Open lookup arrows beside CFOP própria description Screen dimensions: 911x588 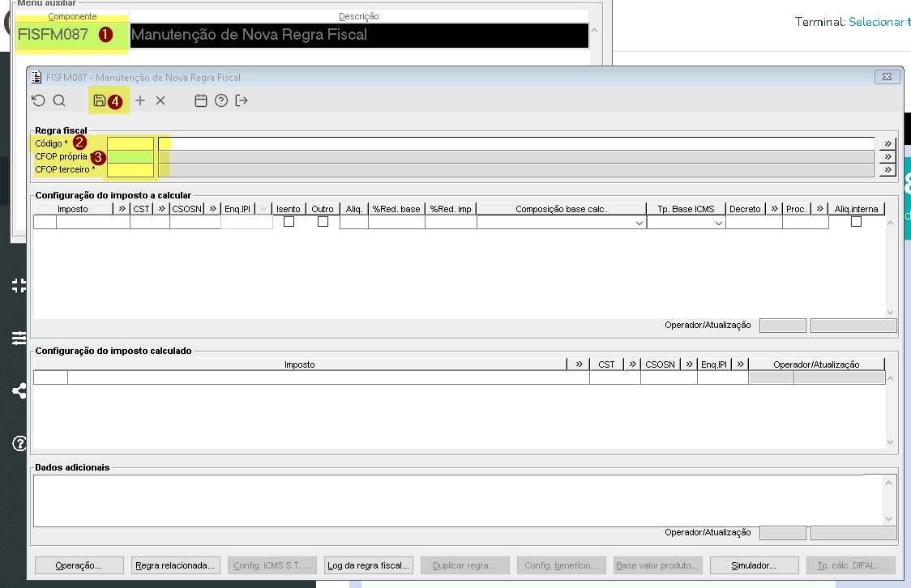pyautogui.click(x=887, y=157)
